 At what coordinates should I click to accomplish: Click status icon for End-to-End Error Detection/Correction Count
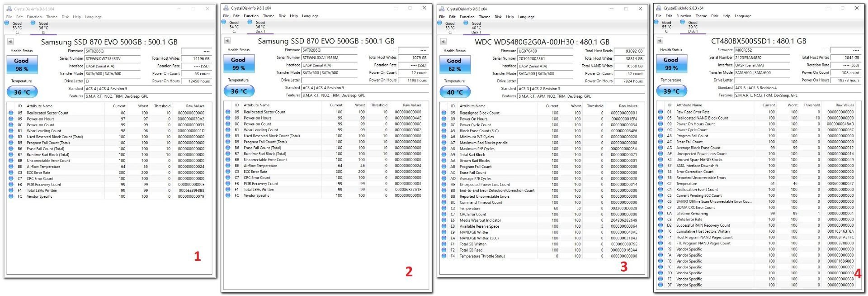pos(444,191)
